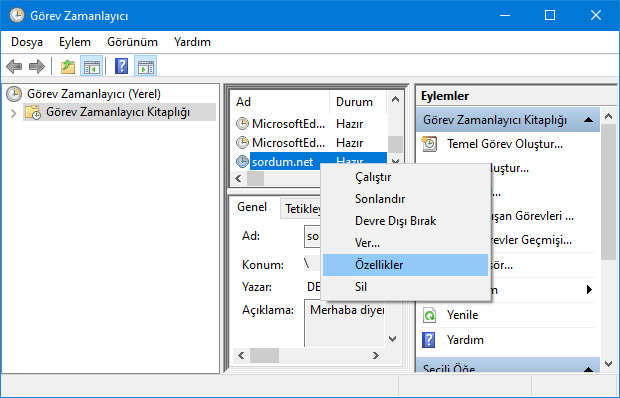Choose Sonlandır from the context menu
The width and height of the screenshot is (620, 398).
(x=405, y=199)
